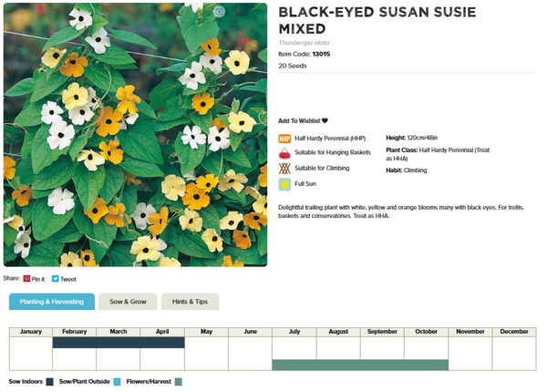
Task: Click the Sow Indoors legend swatch
Action: click(49, 382)
